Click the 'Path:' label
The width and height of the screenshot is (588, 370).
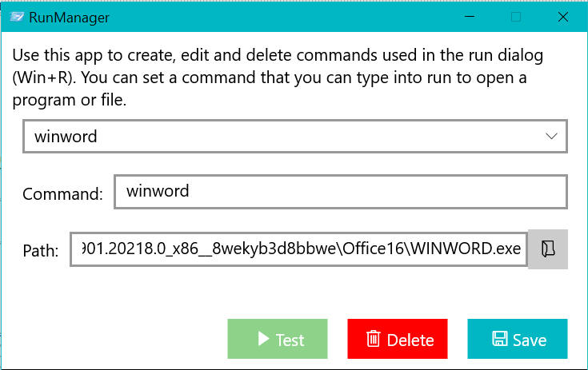[x=41, y=251]
